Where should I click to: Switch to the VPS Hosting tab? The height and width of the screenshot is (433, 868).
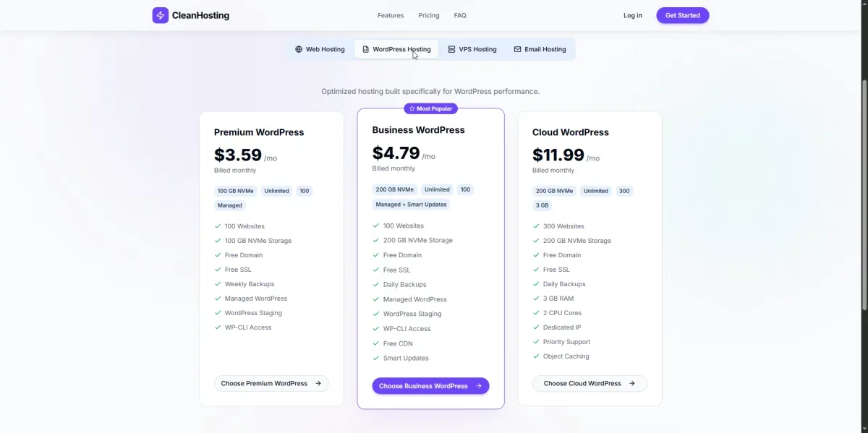(472, 49)
